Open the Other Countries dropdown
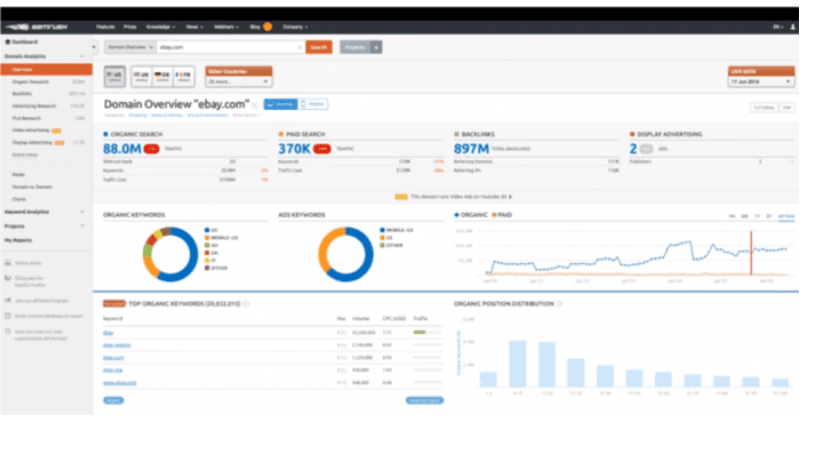Screen dimensions: 825x470 (238, 82)
